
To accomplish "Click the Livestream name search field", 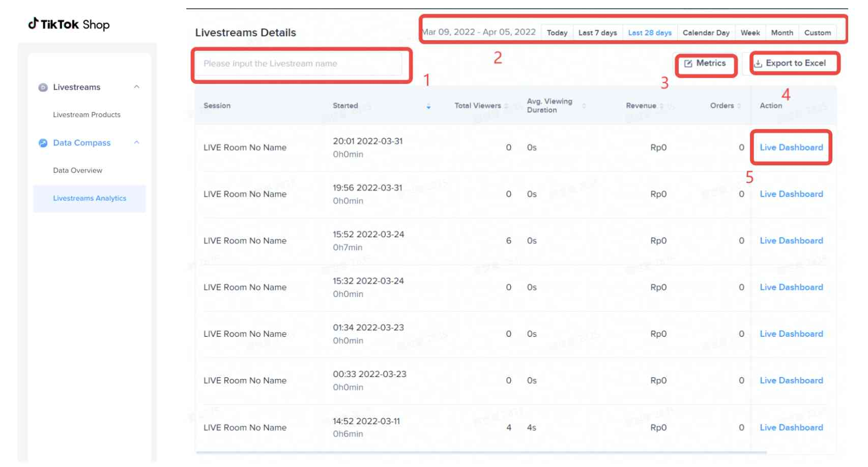I will 299,64.
